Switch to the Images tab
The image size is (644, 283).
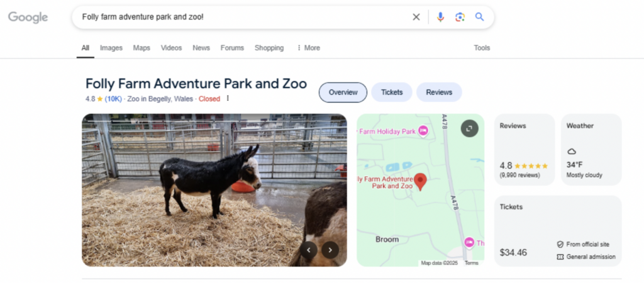[x=111, y=48]
